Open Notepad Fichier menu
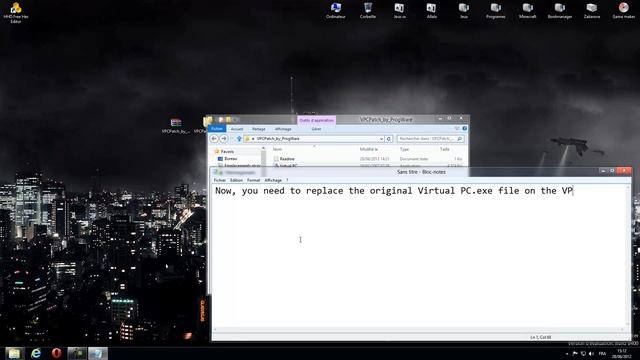This screenshot has height=360, width=640. (x=220, y=180)
